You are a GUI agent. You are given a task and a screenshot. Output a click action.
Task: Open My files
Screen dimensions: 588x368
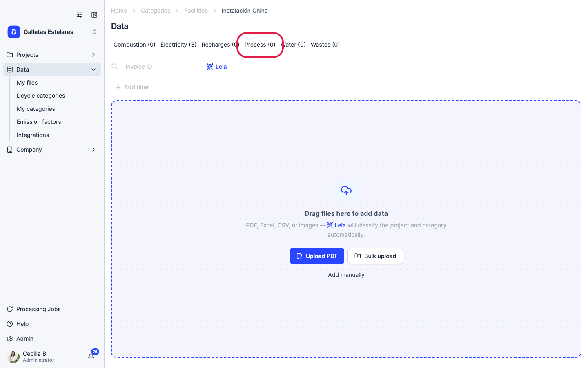click(x=27, y=83)
